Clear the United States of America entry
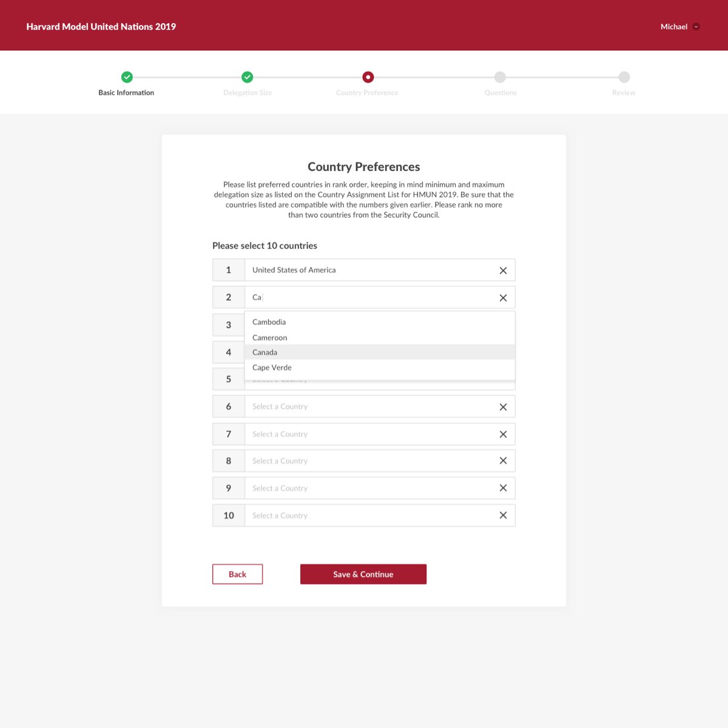 tap(503, 270)
